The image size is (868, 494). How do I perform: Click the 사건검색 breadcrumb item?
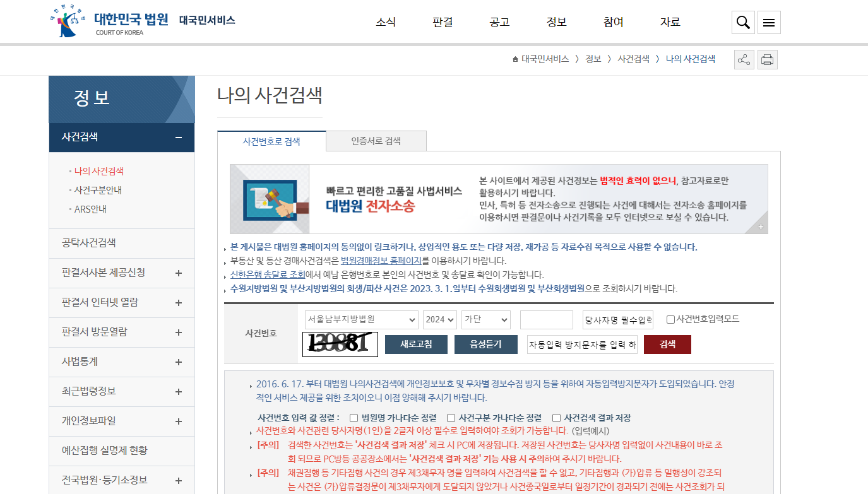[x=634, y=59]
